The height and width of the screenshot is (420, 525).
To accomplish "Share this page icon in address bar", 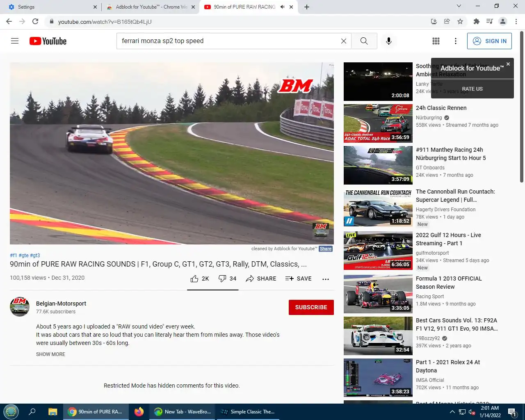I will [x=447, y=21].
